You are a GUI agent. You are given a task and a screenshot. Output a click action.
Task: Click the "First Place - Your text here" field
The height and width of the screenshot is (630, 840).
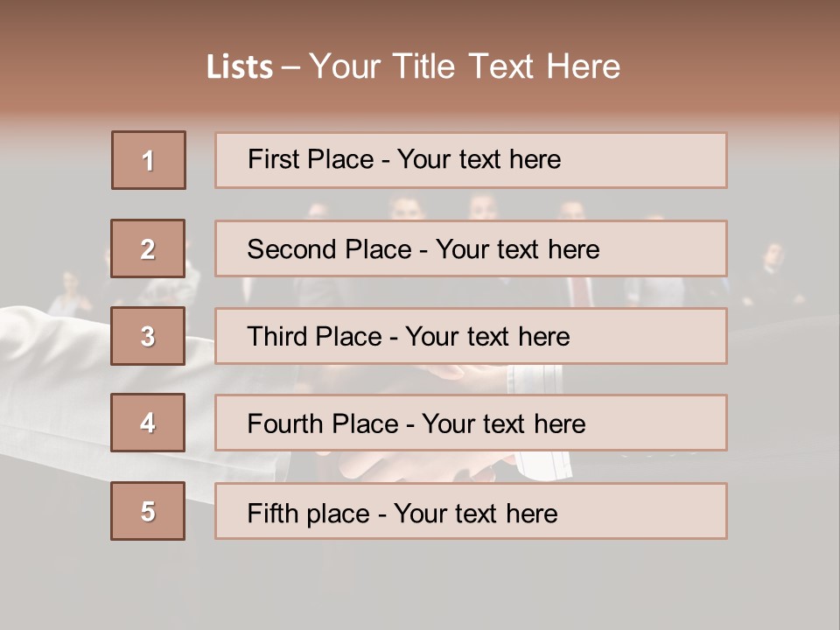click(471, 160)
